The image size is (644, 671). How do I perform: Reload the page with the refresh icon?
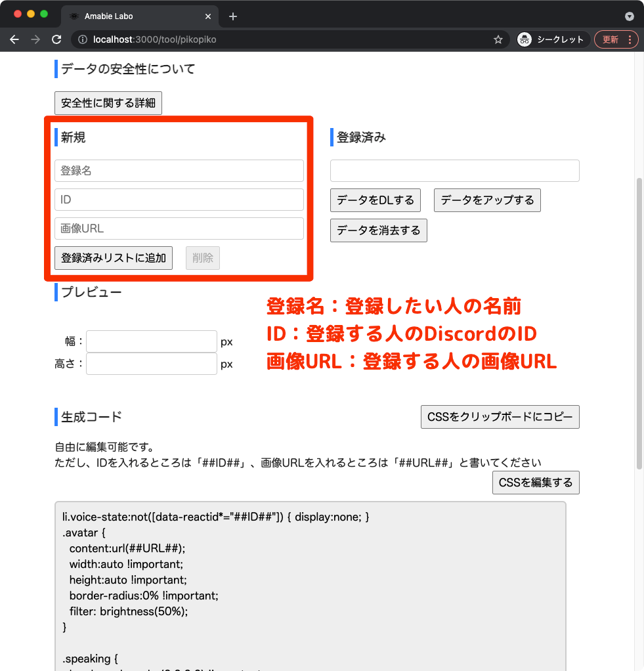coord(56,40)
